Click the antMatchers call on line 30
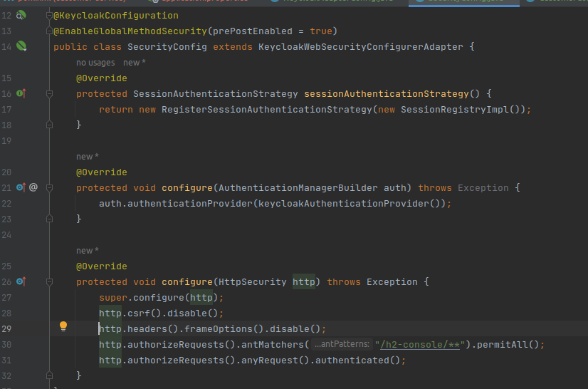The image size is (588, 389). (x=273, y=345)
